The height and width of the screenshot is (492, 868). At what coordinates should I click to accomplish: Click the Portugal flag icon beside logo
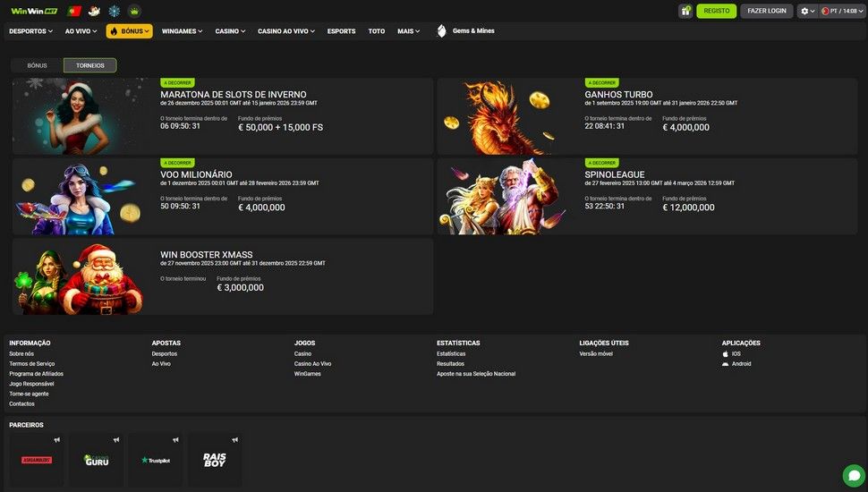[74, 11]
